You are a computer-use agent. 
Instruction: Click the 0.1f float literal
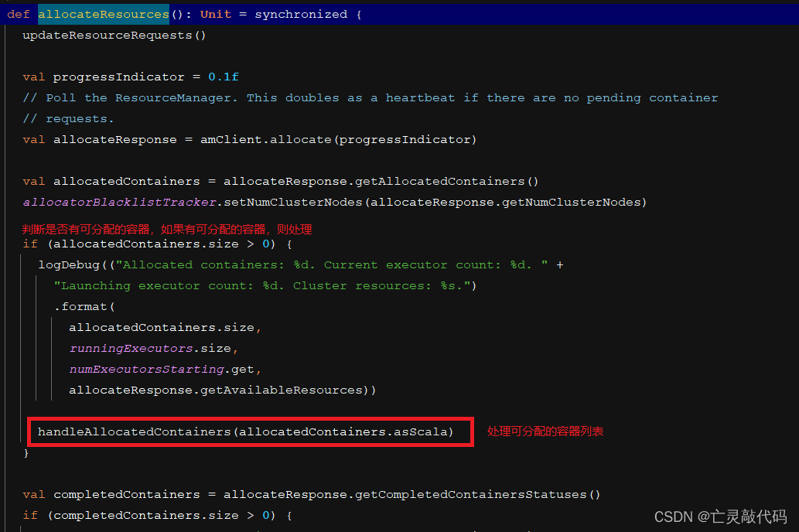coord(224,77)
